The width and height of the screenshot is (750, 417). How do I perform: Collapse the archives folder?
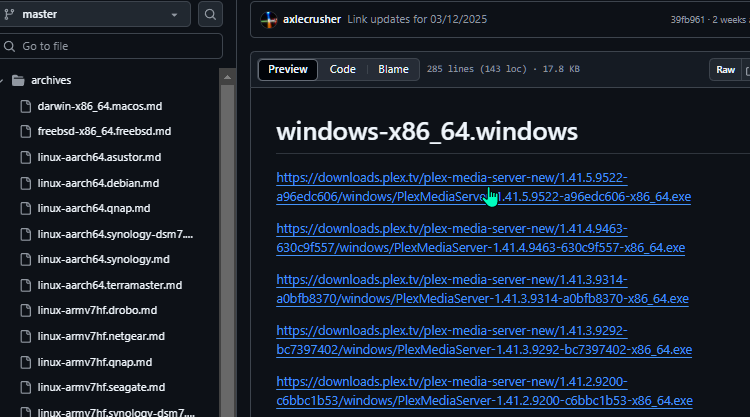2,80
